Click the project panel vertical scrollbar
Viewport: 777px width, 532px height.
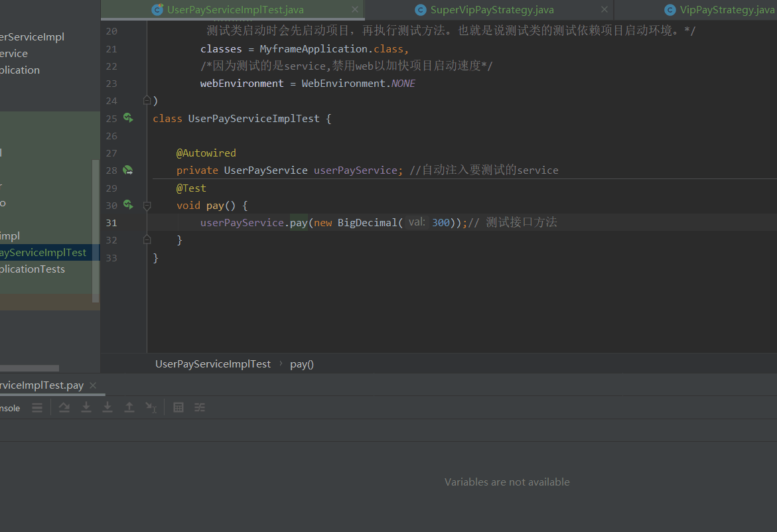(96, 231)
